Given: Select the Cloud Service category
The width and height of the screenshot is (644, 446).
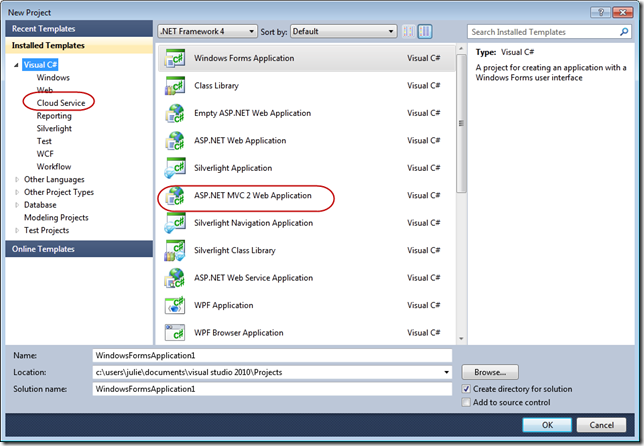Looking at the screenshot, I should point(61,103).
